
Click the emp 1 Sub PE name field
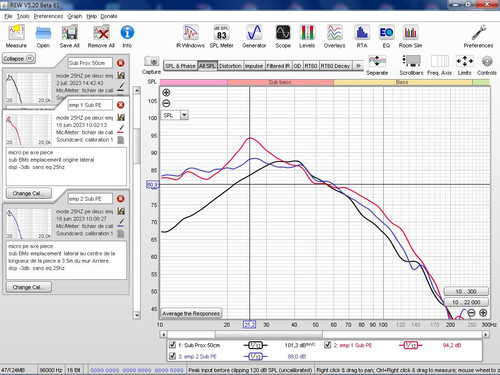[x=90, y=105]
